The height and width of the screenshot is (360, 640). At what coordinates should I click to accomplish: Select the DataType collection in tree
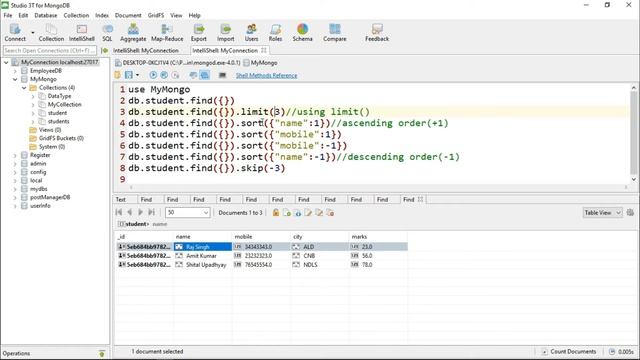[x=59, y=96]
